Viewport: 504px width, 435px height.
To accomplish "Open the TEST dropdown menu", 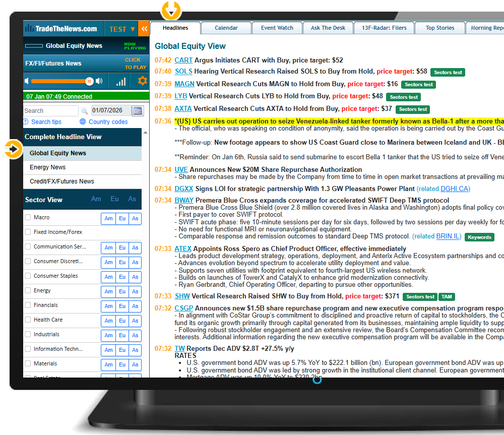I will pyautogui.click(x=122, y=29).
